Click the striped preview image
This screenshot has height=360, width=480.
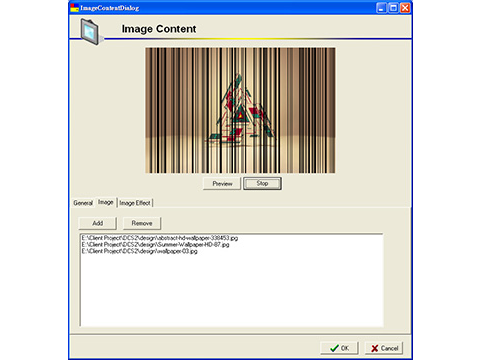pos(240,110)
